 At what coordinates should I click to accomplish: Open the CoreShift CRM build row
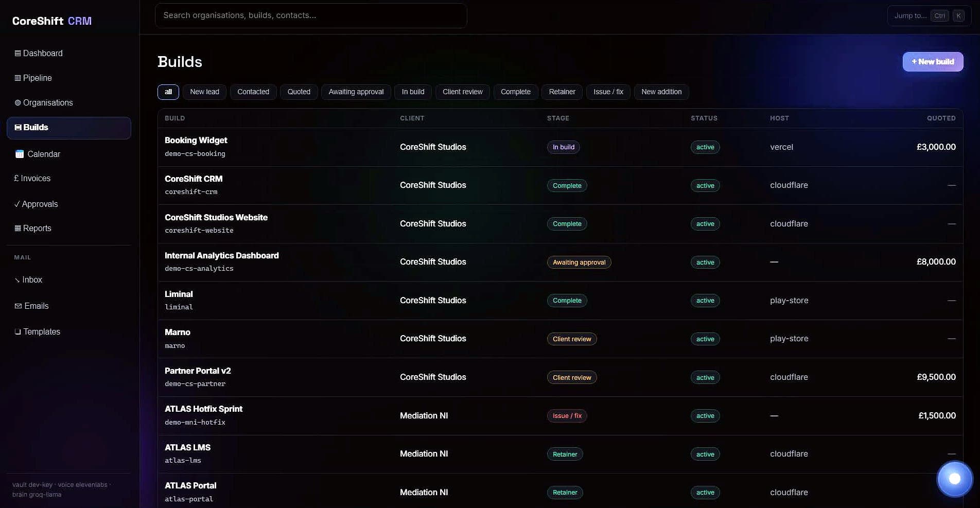pos(560,185)
